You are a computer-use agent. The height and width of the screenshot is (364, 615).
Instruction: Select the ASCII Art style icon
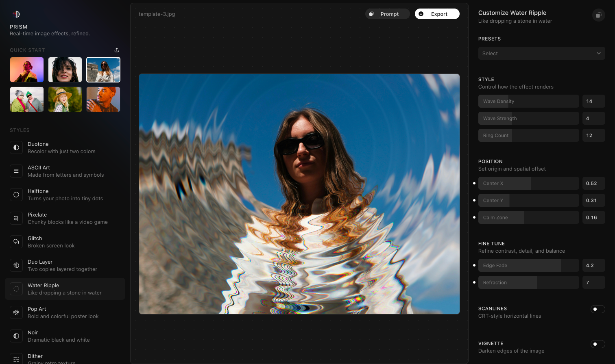[x=16, y=171]
